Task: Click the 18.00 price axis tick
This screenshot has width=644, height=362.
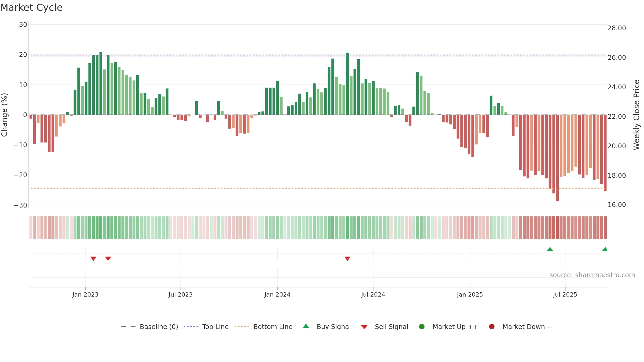Action: [617, 176]
